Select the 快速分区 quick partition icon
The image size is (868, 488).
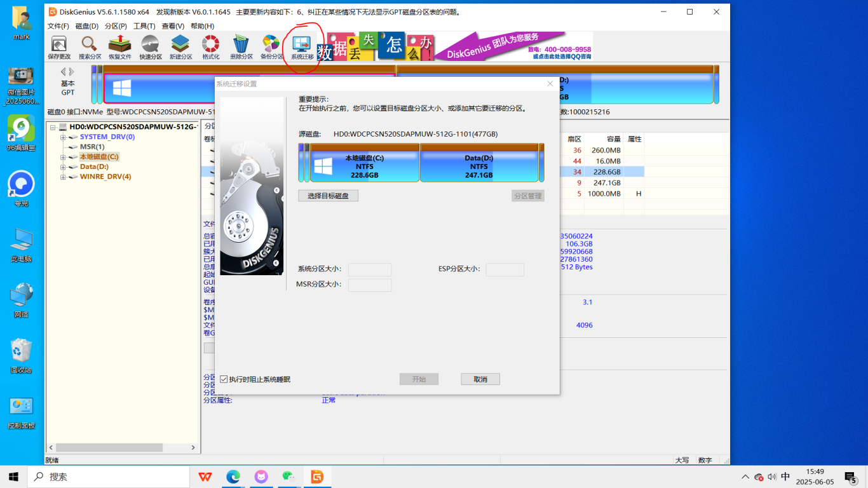tap(151, 48)
